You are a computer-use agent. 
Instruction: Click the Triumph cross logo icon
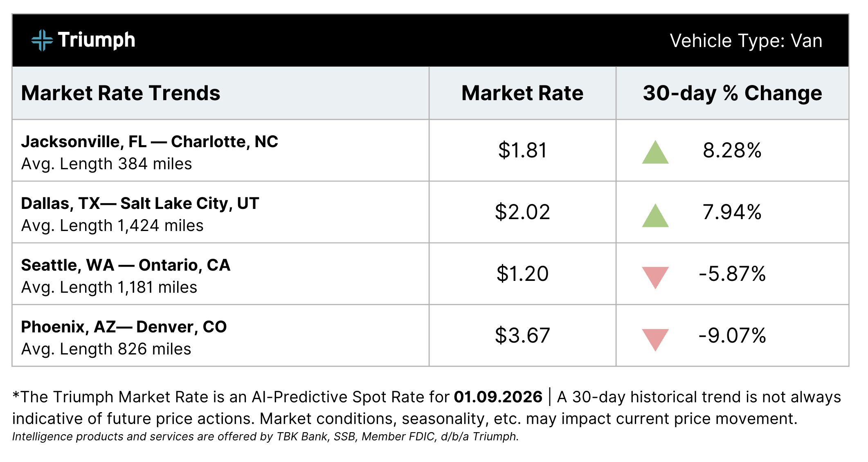tap(42, 40)
